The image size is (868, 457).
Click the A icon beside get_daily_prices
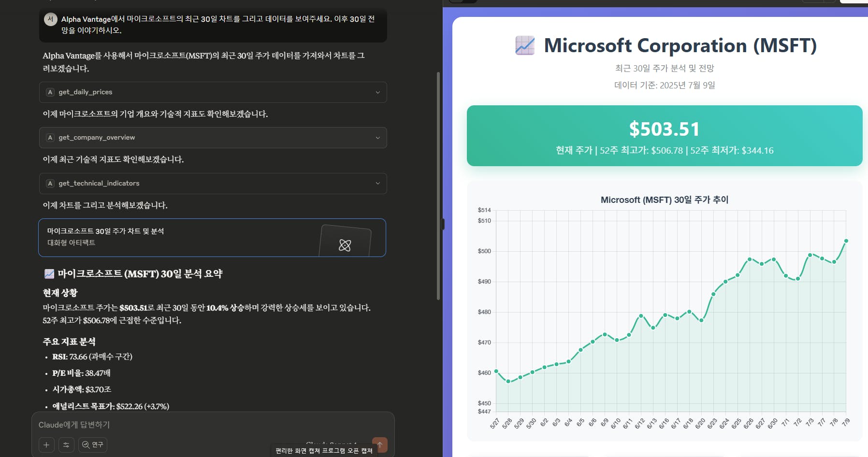click(50, 92)
